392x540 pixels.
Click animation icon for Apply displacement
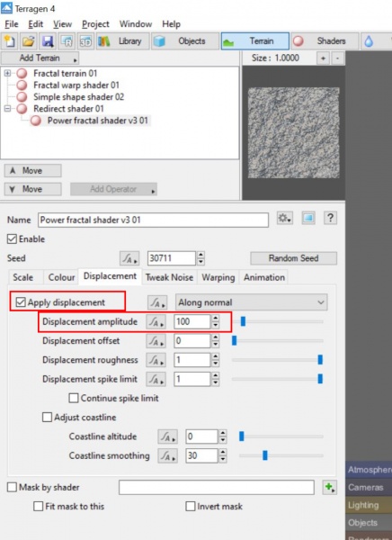(x=157, y=302)
